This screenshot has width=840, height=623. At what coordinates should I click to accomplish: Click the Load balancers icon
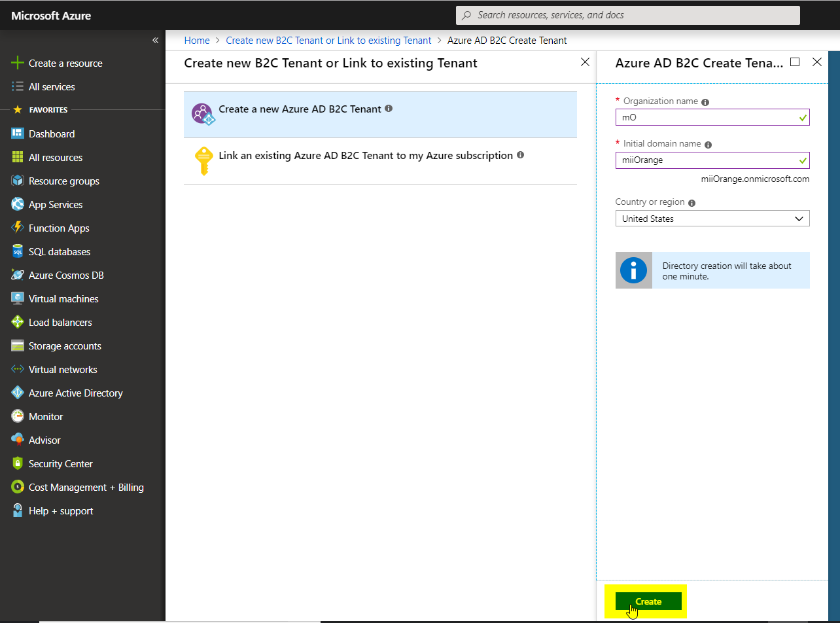point(18,323)
